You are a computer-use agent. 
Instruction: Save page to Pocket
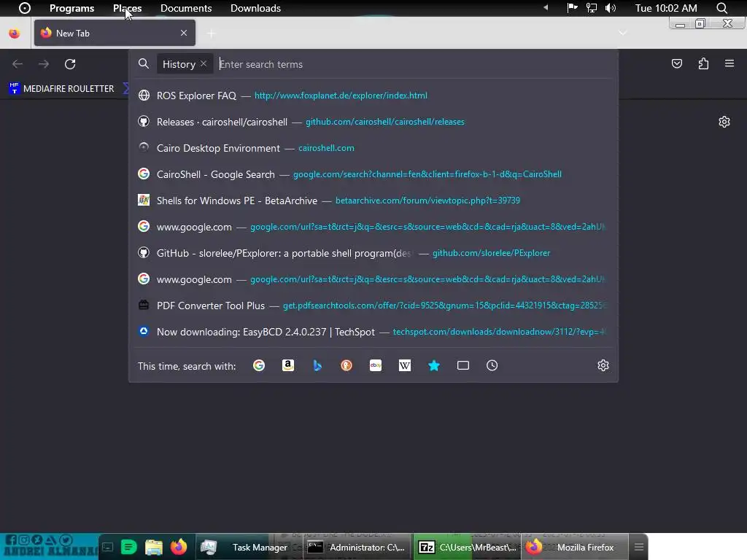pyautogui.click(x=677, y=64)
